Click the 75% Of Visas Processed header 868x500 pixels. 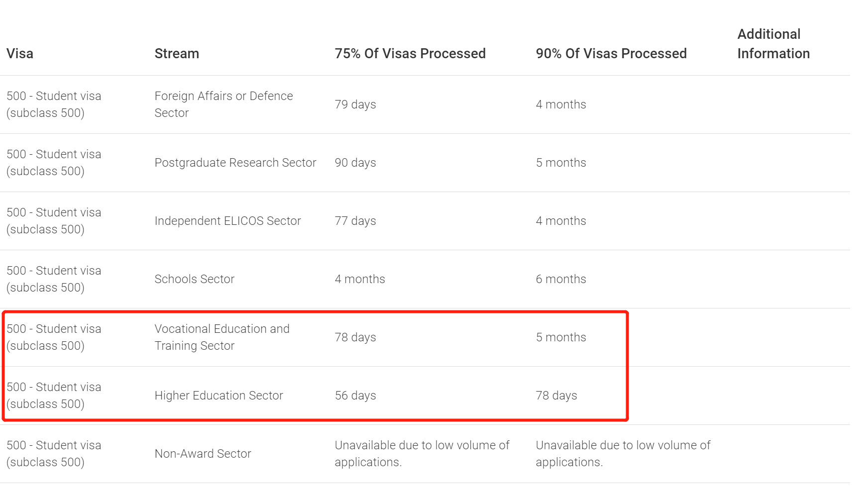[x=410, y=54]
